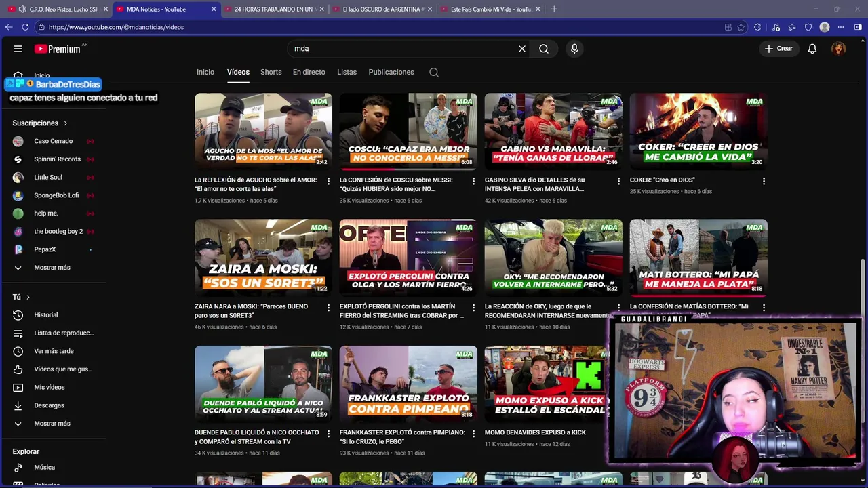
Task: Switch to El lado OSCURO de ARGENTINA tab
Action: 383,9
